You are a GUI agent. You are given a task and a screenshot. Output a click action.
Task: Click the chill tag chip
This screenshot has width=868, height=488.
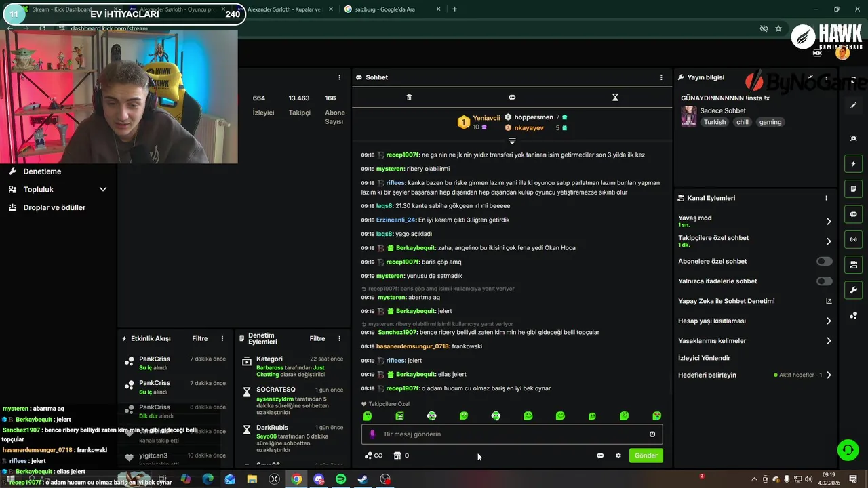click(x=742, y=122)
